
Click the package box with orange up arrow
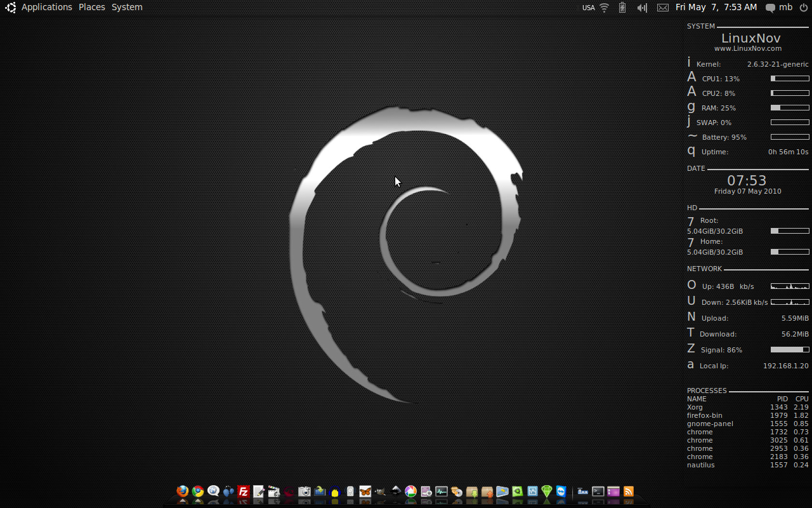tap(487, 491)
